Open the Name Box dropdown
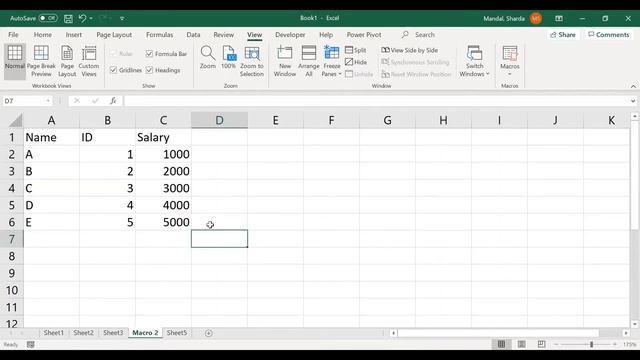 [x=48, y=101]
